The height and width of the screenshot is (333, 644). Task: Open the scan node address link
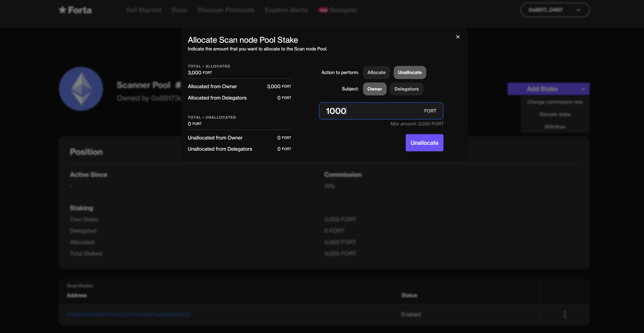click(x=129, y=314)
